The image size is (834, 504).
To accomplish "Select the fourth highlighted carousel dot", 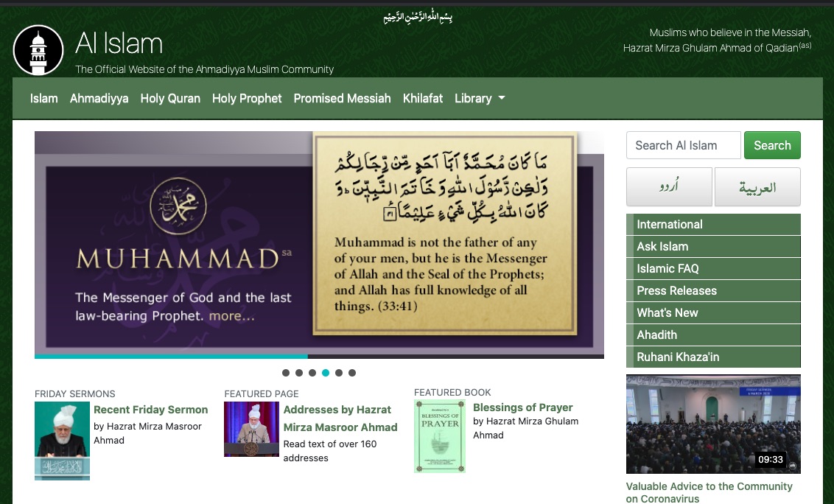I will [x=326, y=373].
